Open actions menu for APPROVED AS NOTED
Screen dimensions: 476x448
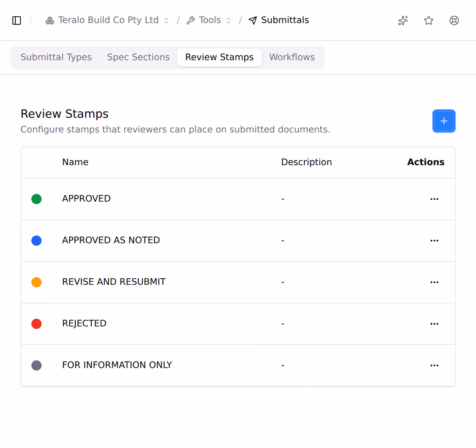pyautogui.click(x=434, y=241)
